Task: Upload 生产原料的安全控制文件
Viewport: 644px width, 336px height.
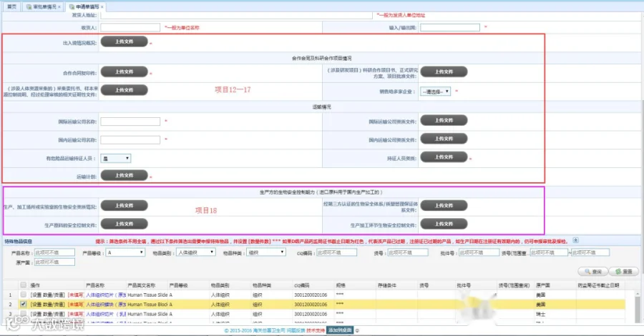Action: pos(124,224)
